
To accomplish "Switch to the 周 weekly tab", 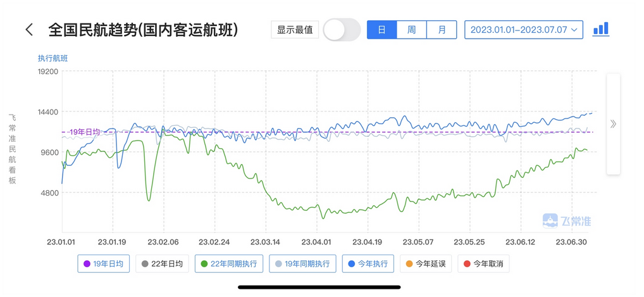I will [x=412, y=30].
